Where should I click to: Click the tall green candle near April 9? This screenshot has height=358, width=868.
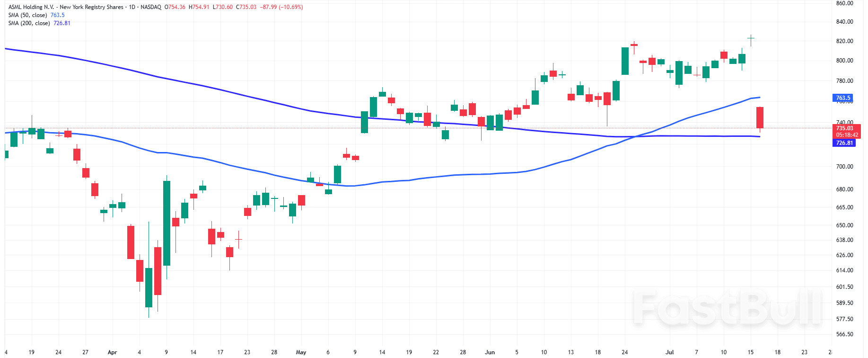[167, 223]
